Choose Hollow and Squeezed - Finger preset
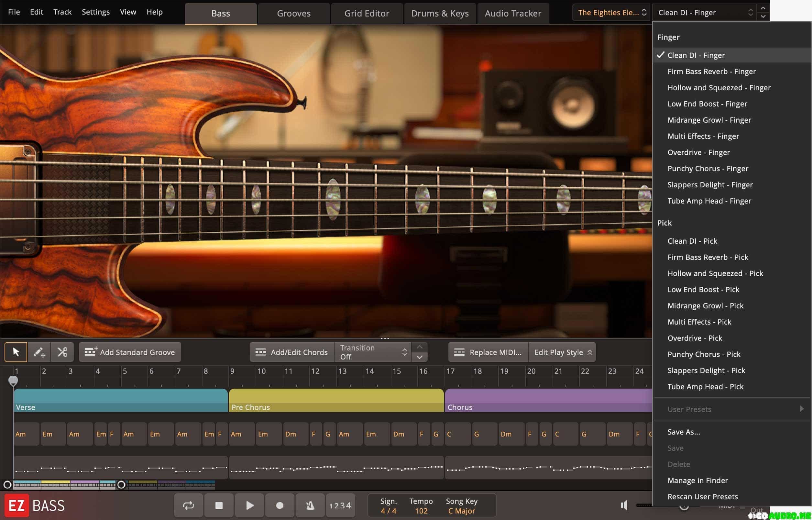The image size is (812, 520). (x=732, y=87)
